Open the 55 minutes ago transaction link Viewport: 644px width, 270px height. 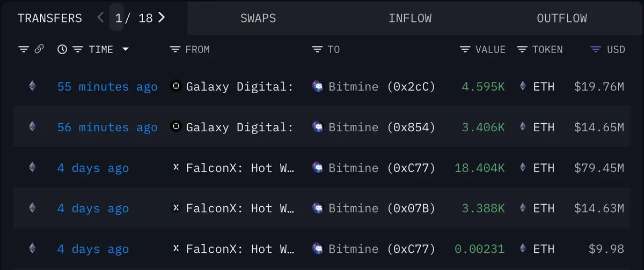click(x=107, y=86)
